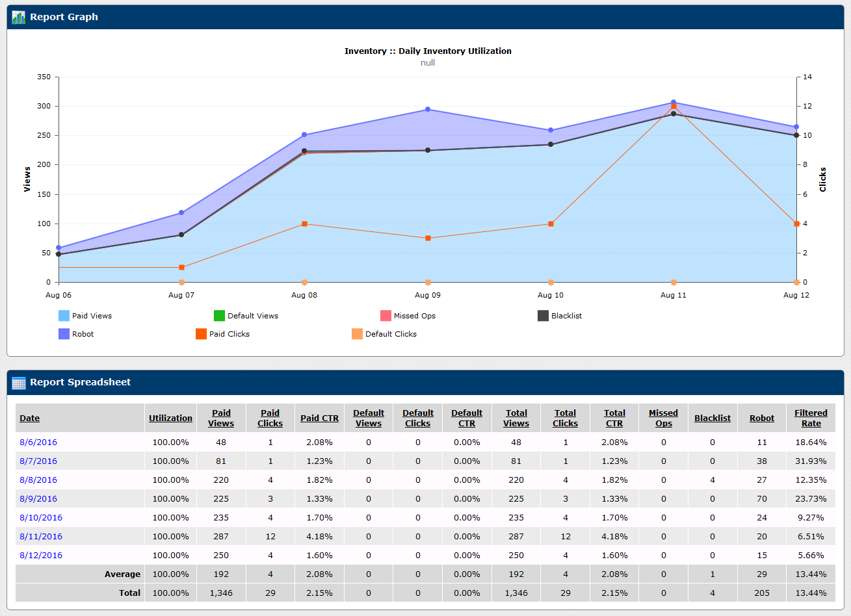Click the Paid Clicks peak marker at Aug 11
Image resolution: width=851 pixels, height=616 pixels.
click(x=674, y=107)
